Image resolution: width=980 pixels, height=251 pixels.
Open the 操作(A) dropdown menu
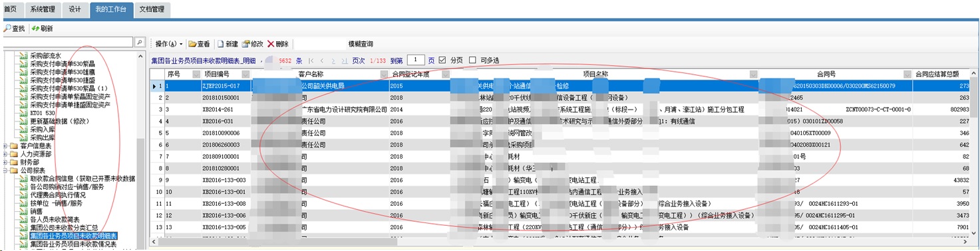[169, 44]
